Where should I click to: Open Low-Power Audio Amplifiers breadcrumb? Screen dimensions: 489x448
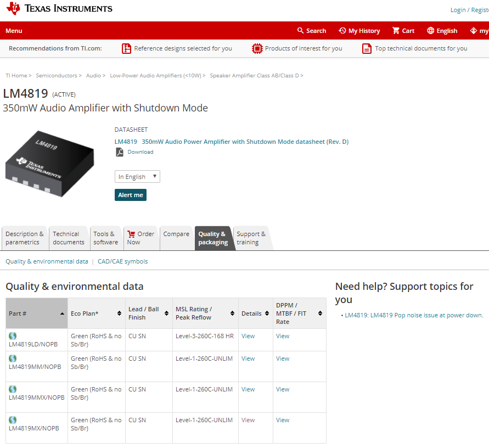[x=155, y=76]
